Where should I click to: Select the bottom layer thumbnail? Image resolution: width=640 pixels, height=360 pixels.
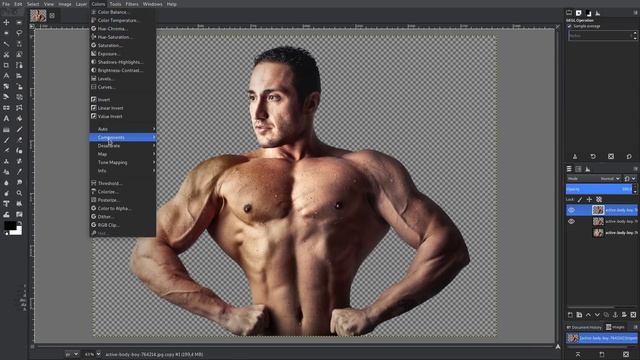click(x=598, y=233)
